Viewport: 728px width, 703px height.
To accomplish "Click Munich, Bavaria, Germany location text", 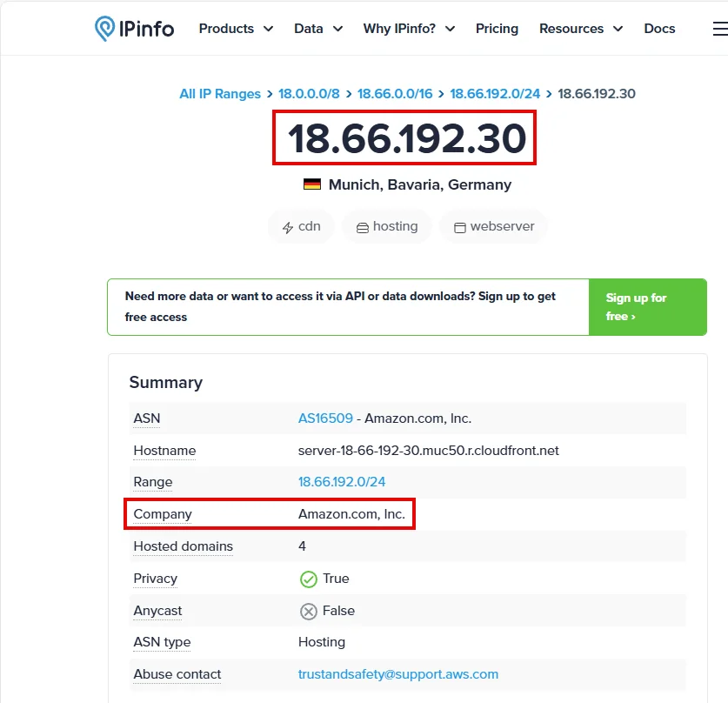I will (420, 184).
